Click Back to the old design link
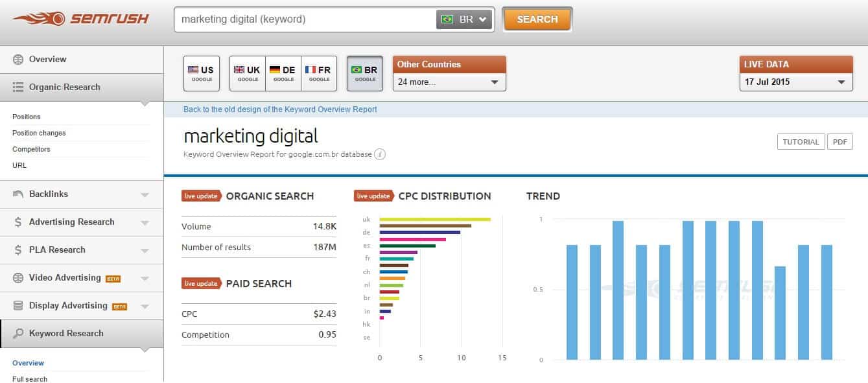This screenshot has height=383, width=868. tap(280, 110)
